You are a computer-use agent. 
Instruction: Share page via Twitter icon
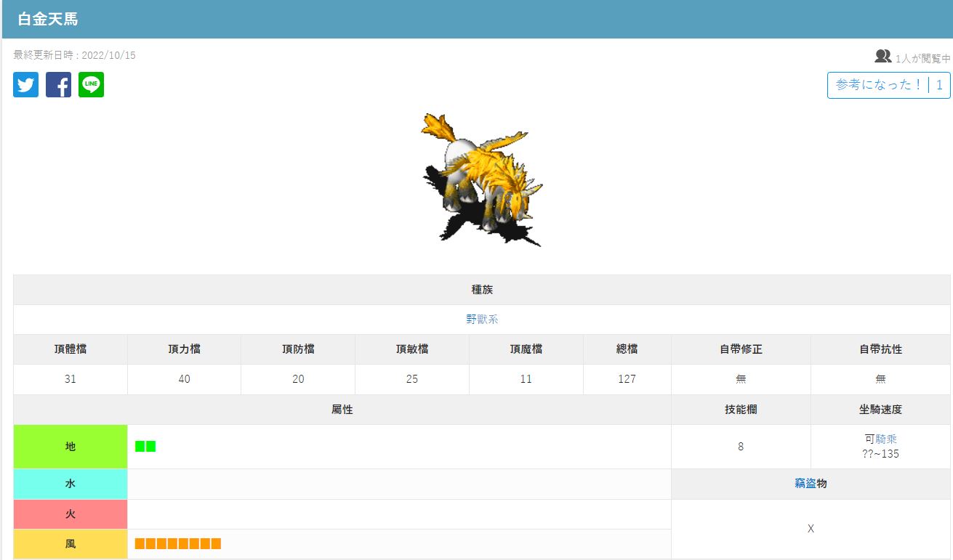25,85
